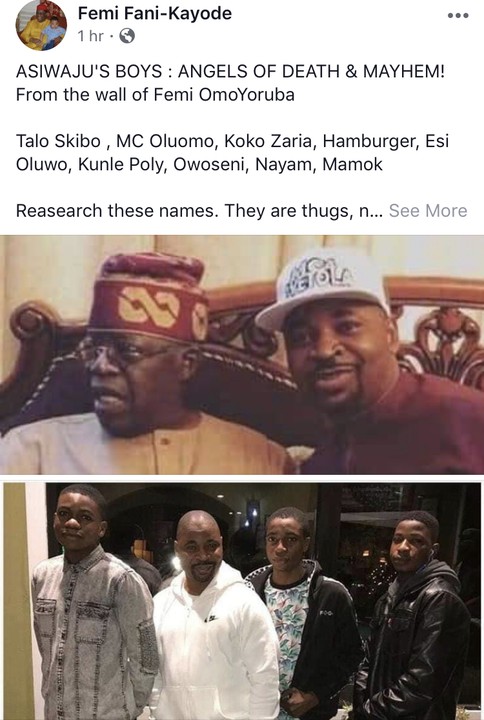Expand the post with See More
The height and width of the screenshot is (720, 484).
click(x=428, y=211)
